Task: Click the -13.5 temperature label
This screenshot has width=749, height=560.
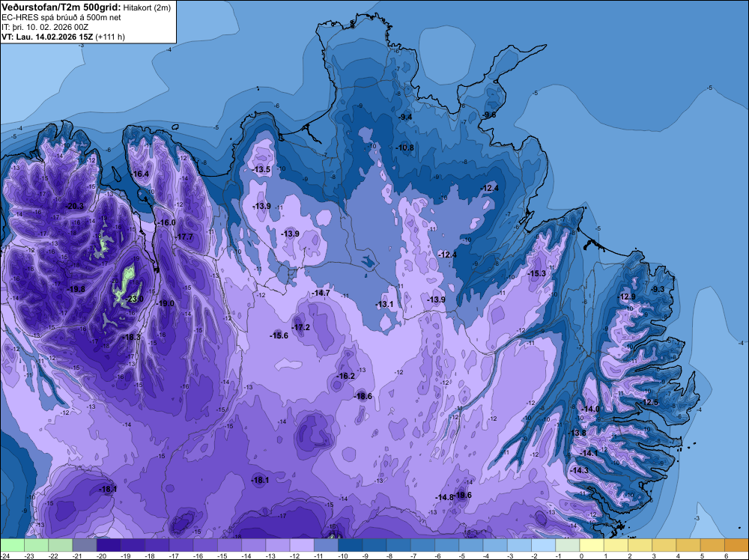Action: tap(261, 170)
